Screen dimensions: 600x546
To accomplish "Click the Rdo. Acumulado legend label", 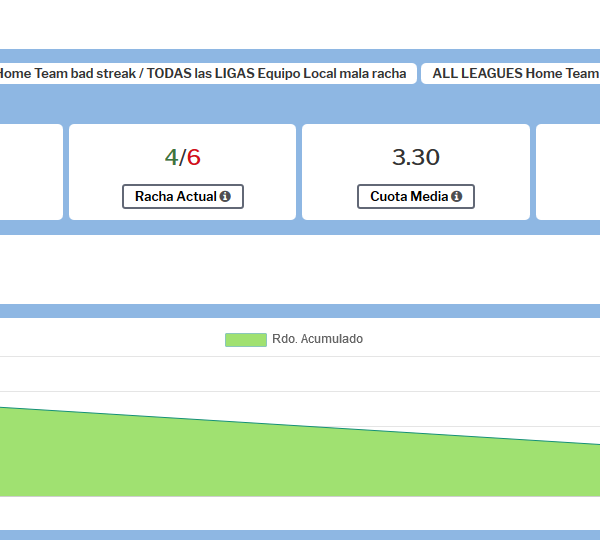I will point(317,339).
